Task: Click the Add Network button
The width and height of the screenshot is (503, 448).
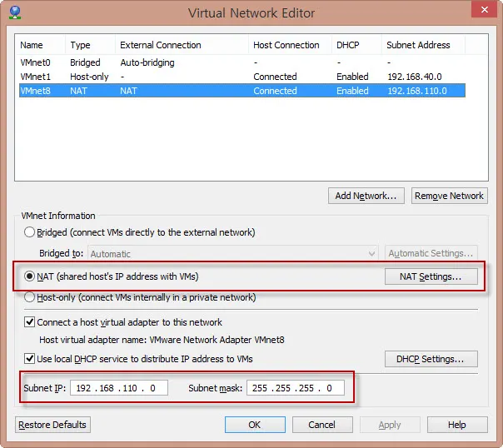Action: point(366,196)
